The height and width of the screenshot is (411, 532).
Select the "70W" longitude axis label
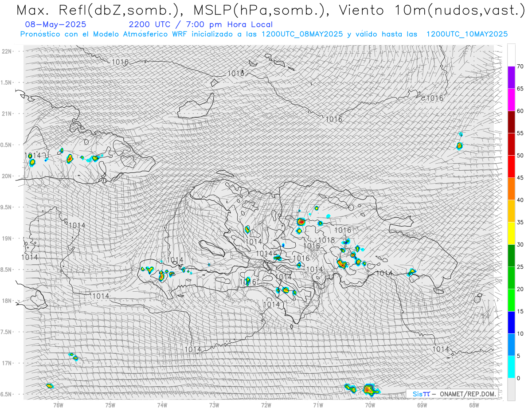[370, 405]
